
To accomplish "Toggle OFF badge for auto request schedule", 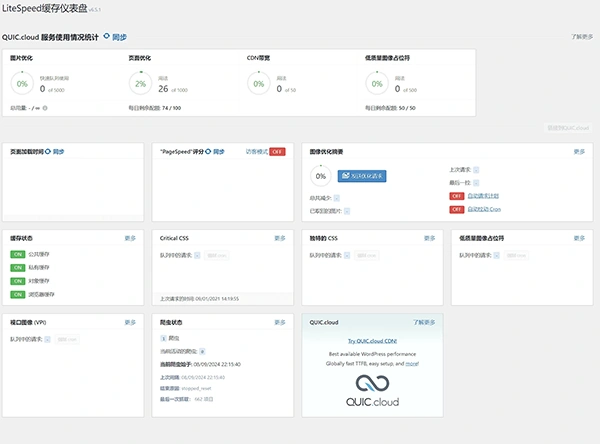I will click(457, 196).
